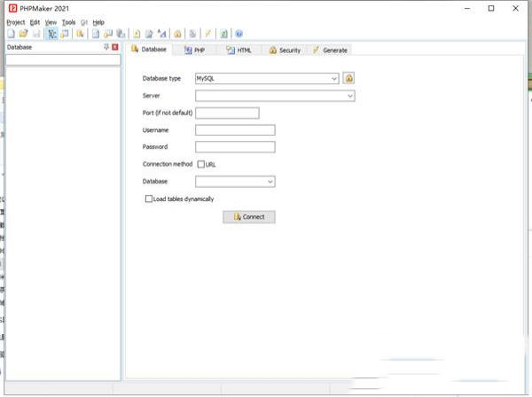The height and width of the screenshot is (397, 532).
Task: Open the Database type dropdown
Action: (x=334, y=78)
